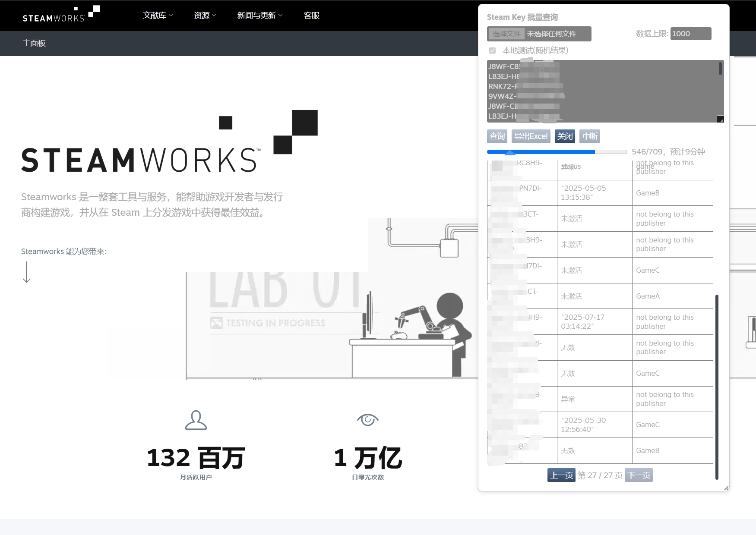
Task: Click the query progress bar
Action: click(x=557, y=152)
